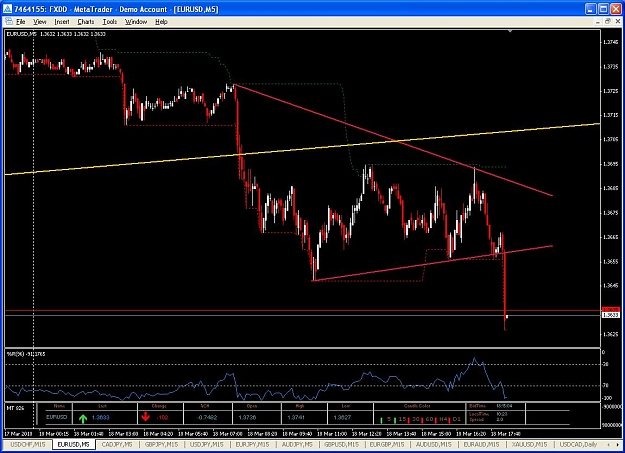Click the Open value 1.3736 in panel
The width and height of the screenshot is (625, 453).
point(248,418)
